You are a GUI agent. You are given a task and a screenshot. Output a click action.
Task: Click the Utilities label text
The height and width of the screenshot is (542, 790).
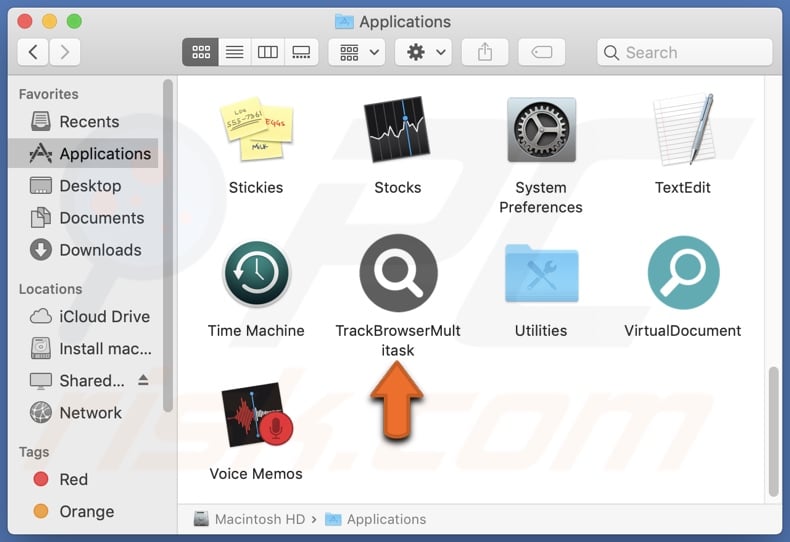tap(541, 330)
